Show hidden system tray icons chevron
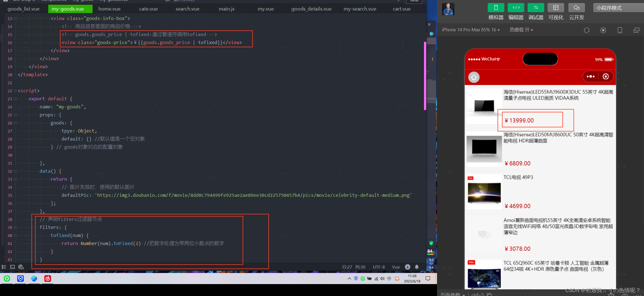The image size is (644, 296). (x=349, y=279)
